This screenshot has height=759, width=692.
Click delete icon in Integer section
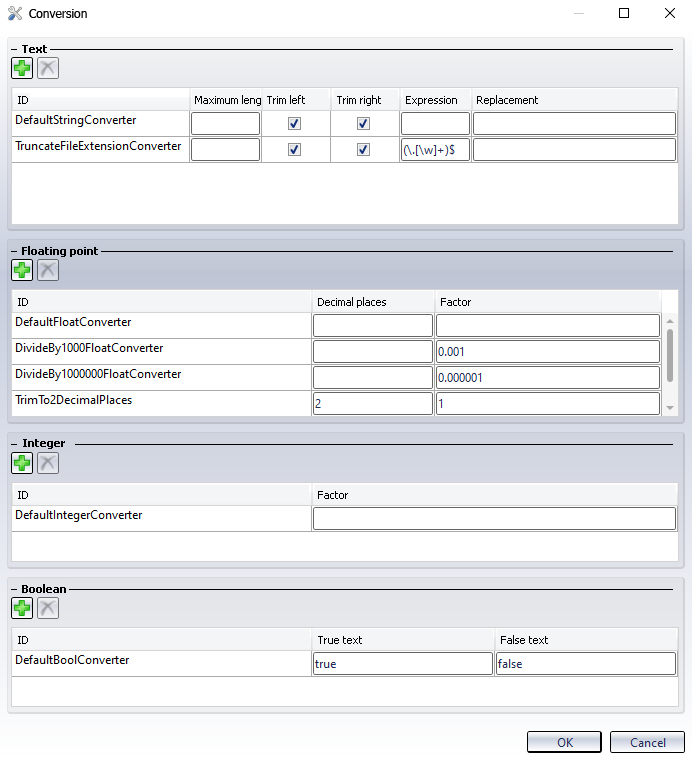pos(48,463)
